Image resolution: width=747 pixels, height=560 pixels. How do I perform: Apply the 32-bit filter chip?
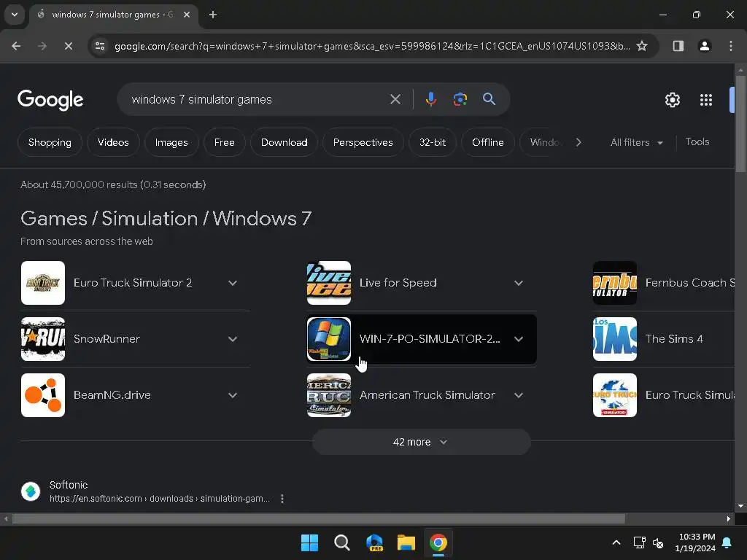tap(433, 142)
